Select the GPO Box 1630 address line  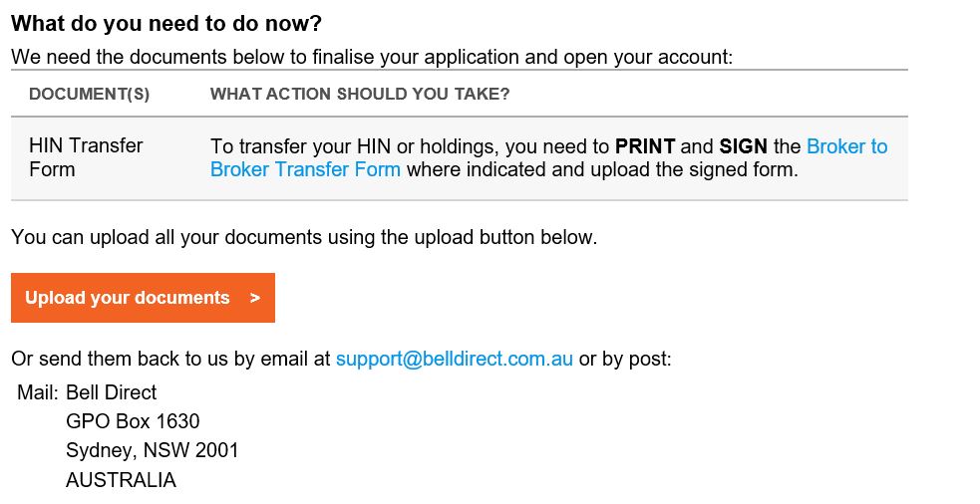click(x=133, y=421)
